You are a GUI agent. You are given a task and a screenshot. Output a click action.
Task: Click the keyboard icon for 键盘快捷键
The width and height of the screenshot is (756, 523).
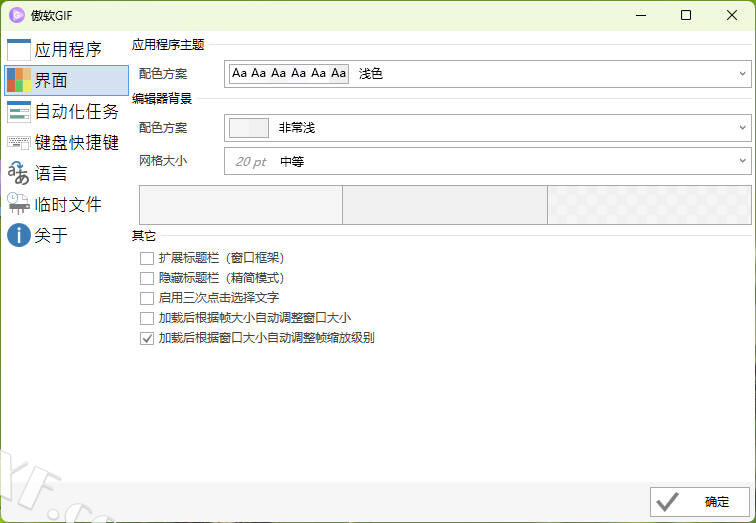19,143
